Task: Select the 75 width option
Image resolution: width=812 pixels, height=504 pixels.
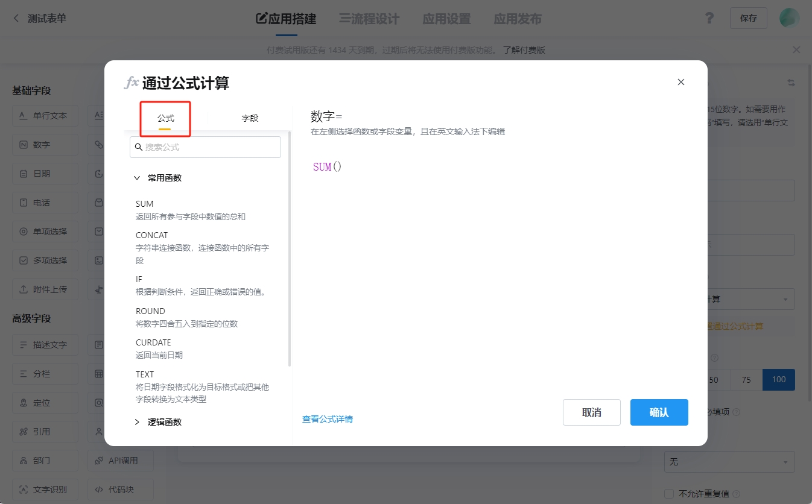Action: 746,379
